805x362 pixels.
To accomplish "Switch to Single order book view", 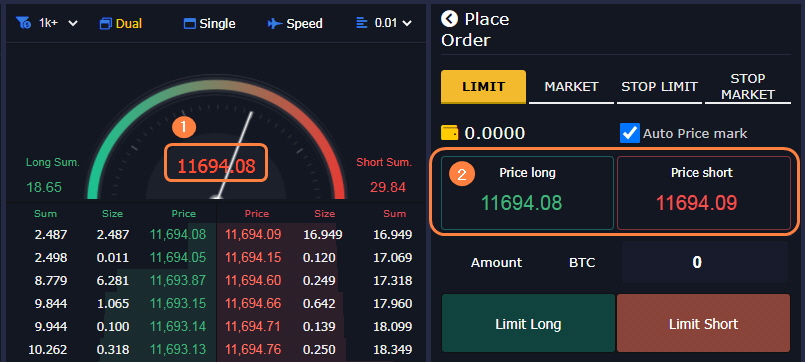I will tap(217, 24).
